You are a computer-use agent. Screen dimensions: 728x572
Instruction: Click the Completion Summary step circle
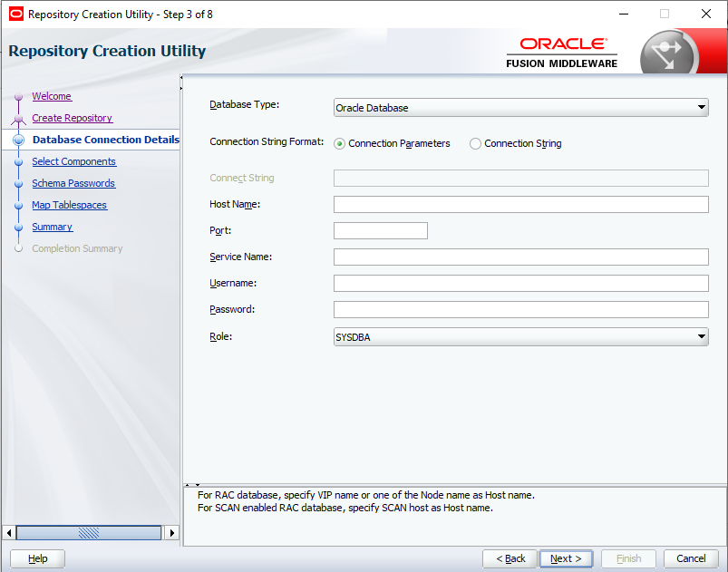click(x=19, y=248)
